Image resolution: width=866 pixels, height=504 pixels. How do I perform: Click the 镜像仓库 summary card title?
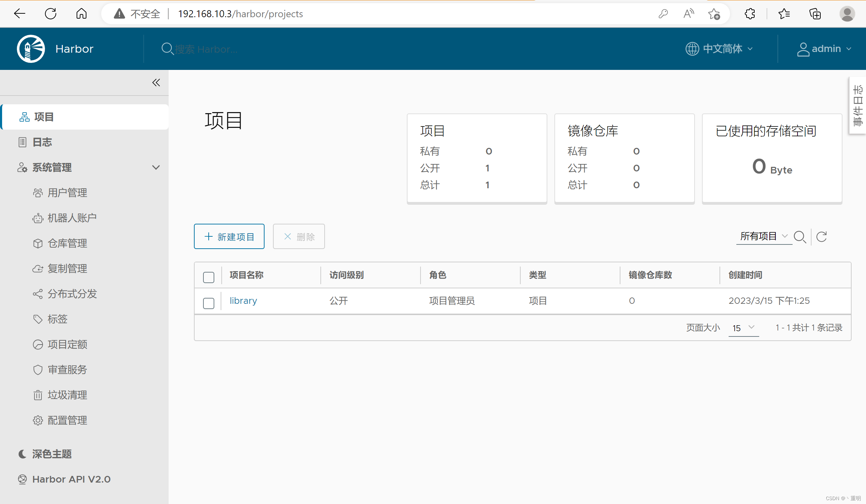(593, 131)
